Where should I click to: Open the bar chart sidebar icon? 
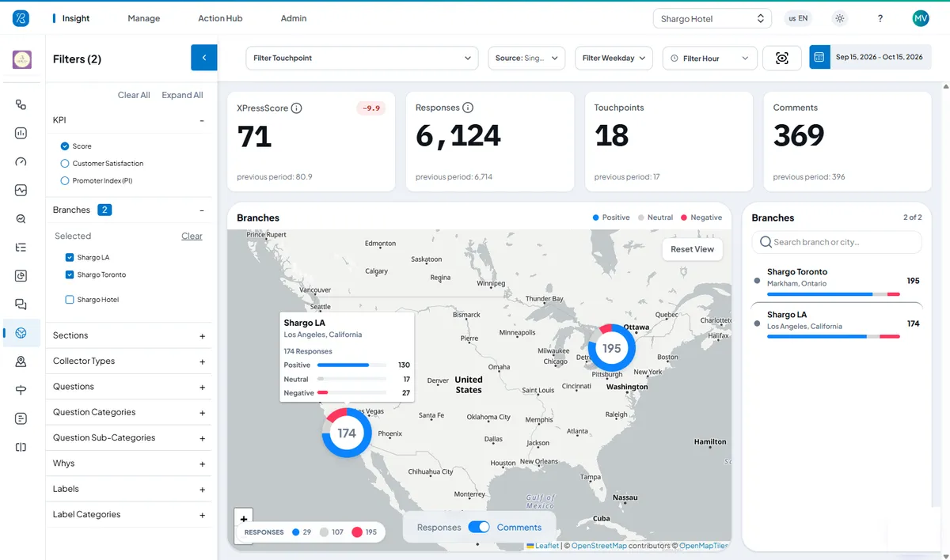point(21,133)
